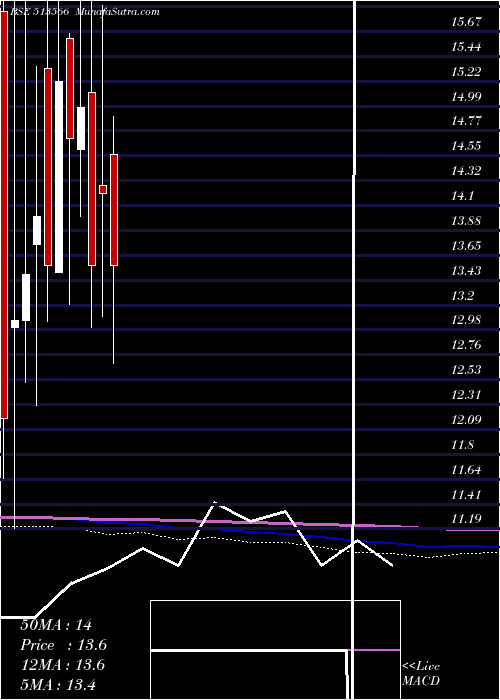
Task: Click the 11.8 price axis label
Action: tap(463, 445)
